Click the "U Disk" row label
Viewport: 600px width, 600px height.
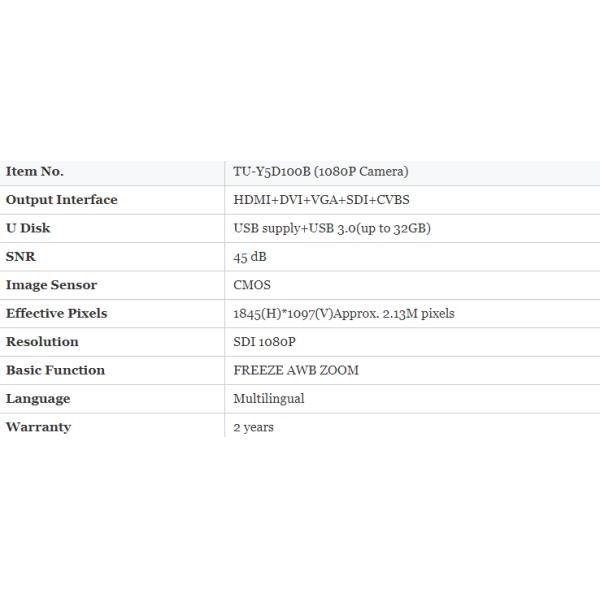coord(28,228)
